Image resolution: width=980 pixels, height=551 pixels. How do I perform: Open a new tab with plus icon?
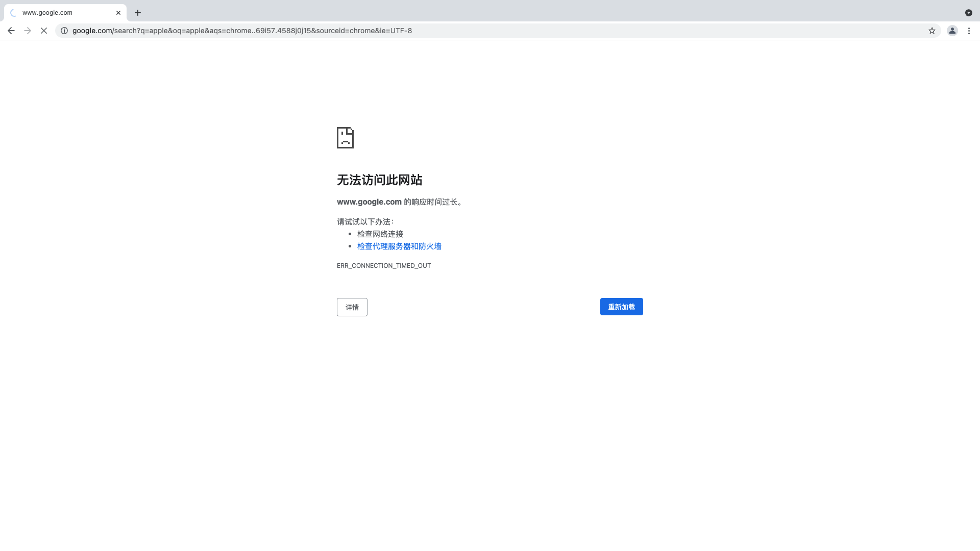(138, 13)
